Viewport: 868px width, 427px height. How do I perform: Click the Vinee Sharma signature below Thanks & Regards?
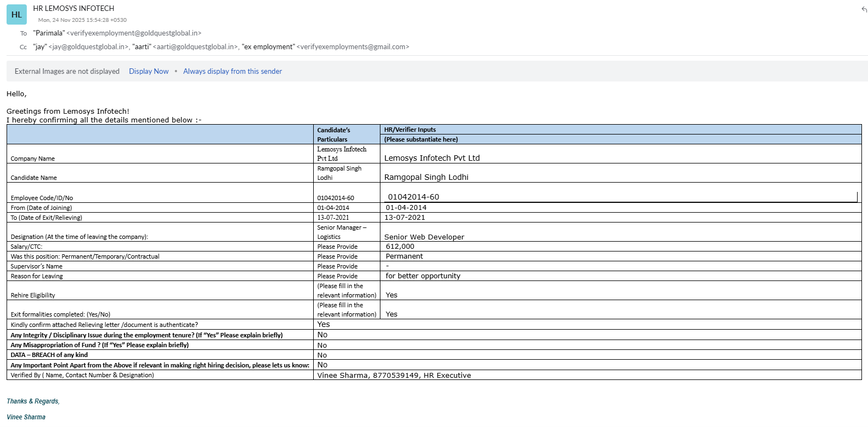pos(26,417)
